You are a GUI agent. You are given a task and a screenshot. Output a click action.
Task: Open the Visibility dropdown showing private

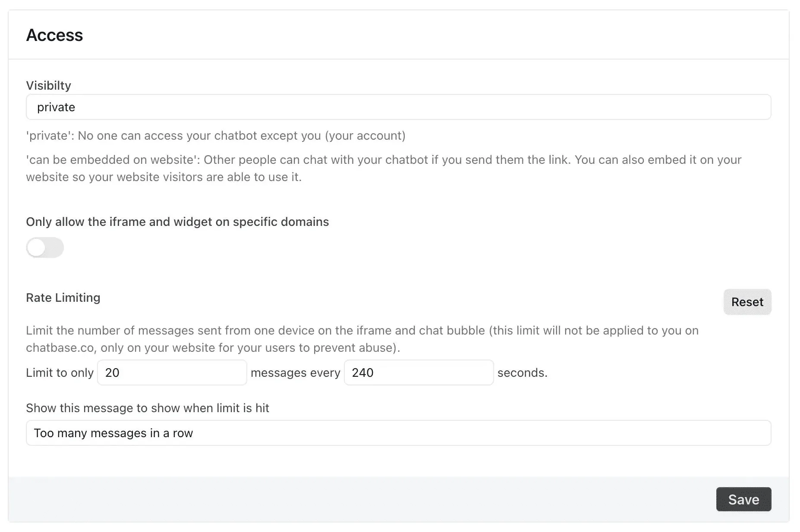click(x=398, y=107)
